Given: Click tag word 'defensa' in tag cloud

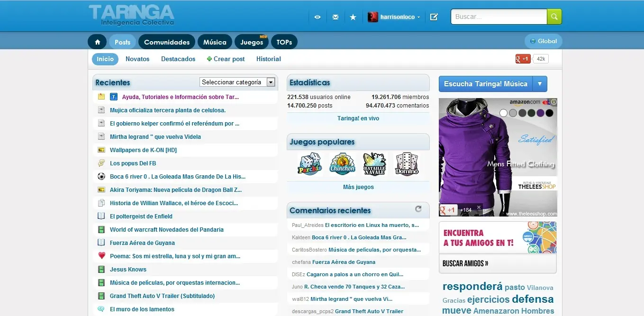Looking at the screenshot, I should (533, 299).
